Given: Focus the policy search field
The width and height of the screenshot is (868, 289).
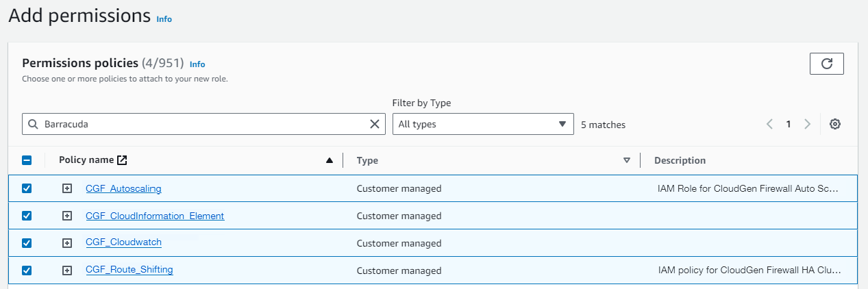Looking at the screenshot, I should pos(203,124).
